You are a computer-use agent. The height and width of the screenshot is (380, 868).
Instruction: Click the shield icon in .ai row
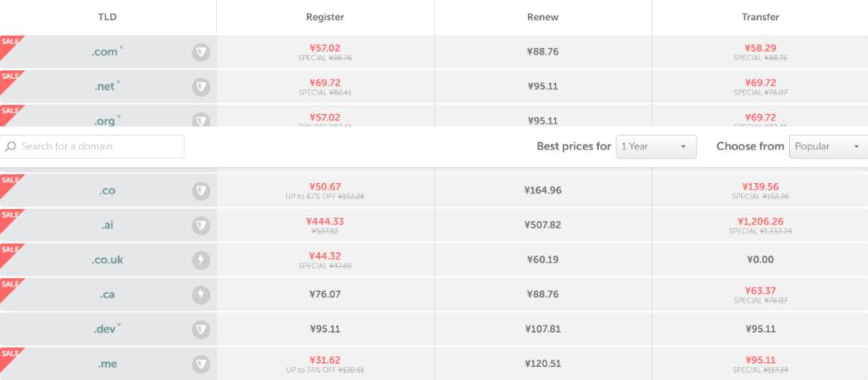tap(201, 226)
